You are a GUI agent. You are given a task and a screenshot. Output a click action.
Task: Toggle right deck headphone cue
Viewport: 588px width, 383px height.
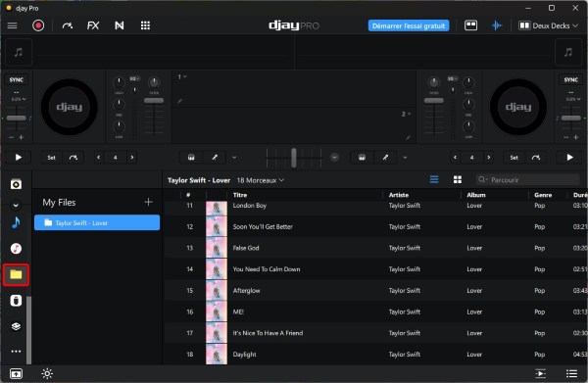point(362,158)
